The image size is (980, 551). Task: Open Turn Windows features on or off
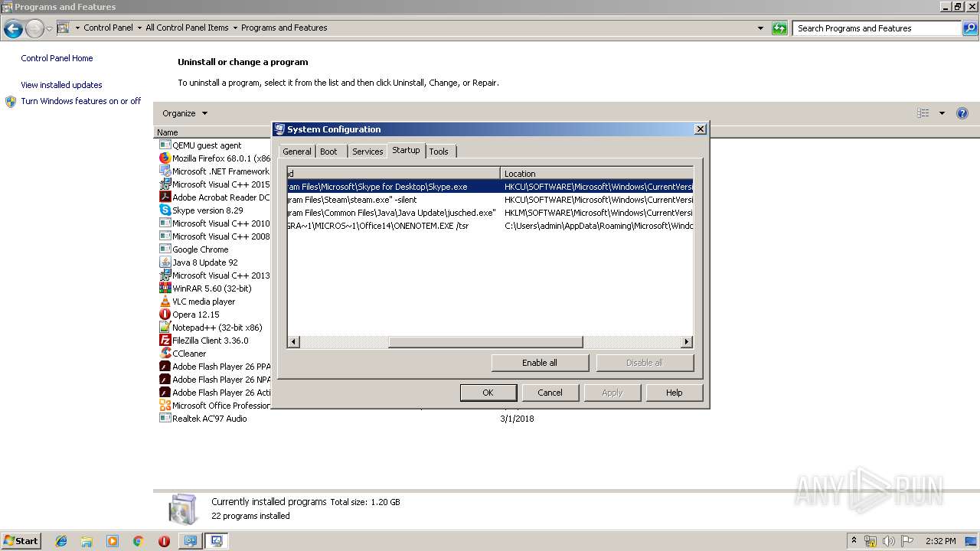tap(80, 101)
